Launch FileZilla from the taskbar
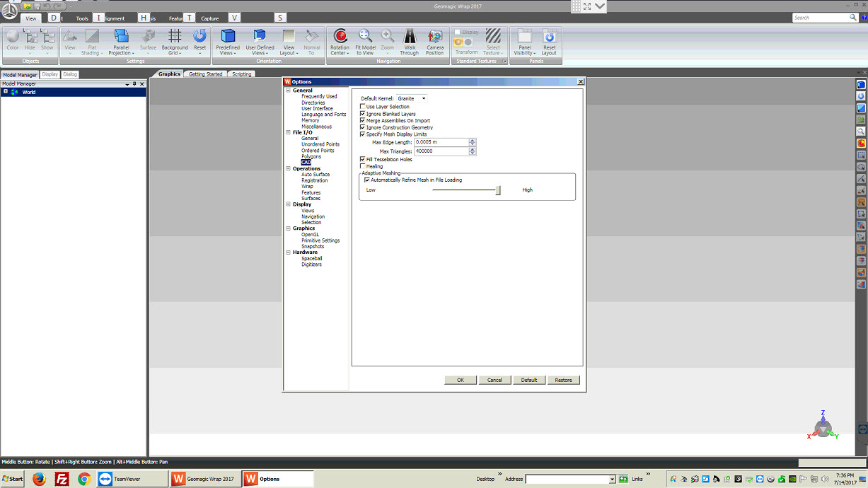 coord(62,479)
